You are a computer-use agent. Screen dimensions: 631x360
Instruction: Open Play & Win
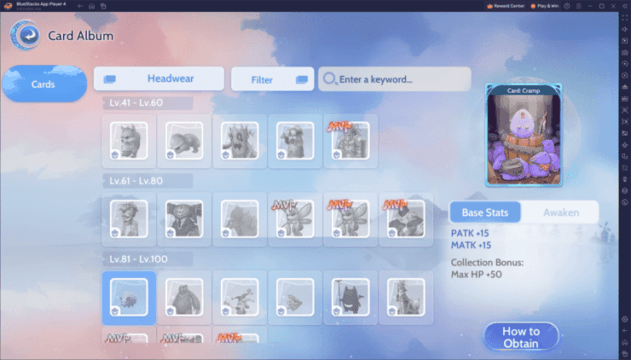coord(544,6)
